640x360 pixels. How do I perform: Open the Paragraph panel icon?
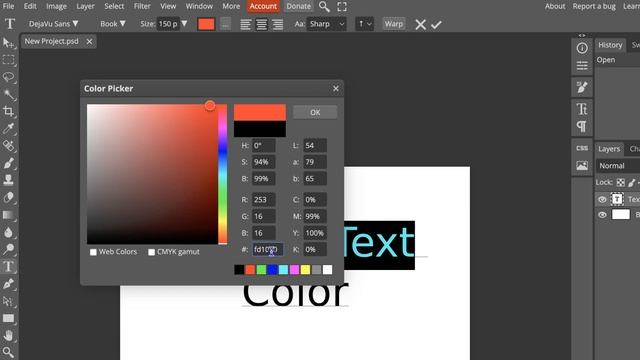point(582,127)
